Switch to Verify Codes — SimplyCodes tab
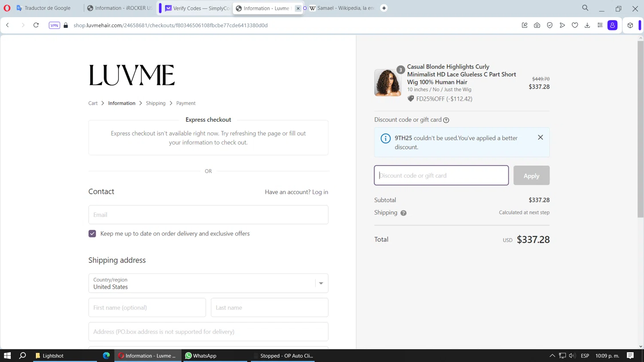The image size is (644, 362). (x=197, y=8)
